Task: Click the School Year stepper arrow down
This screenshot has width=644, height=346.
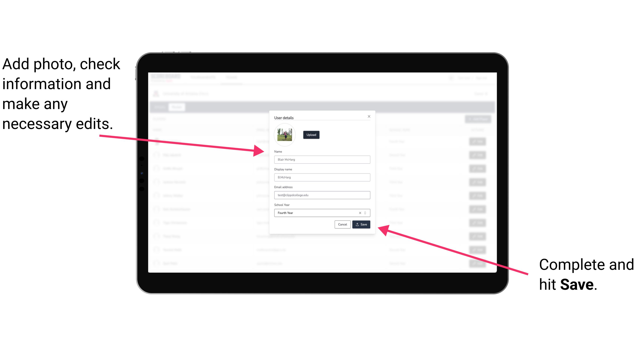Action: click(366, 214)
